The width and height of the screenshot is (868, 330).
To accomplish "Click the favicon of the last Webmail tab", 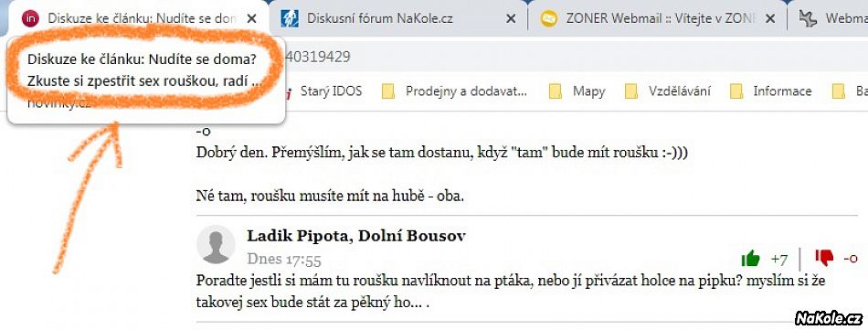I will point(808,19).
